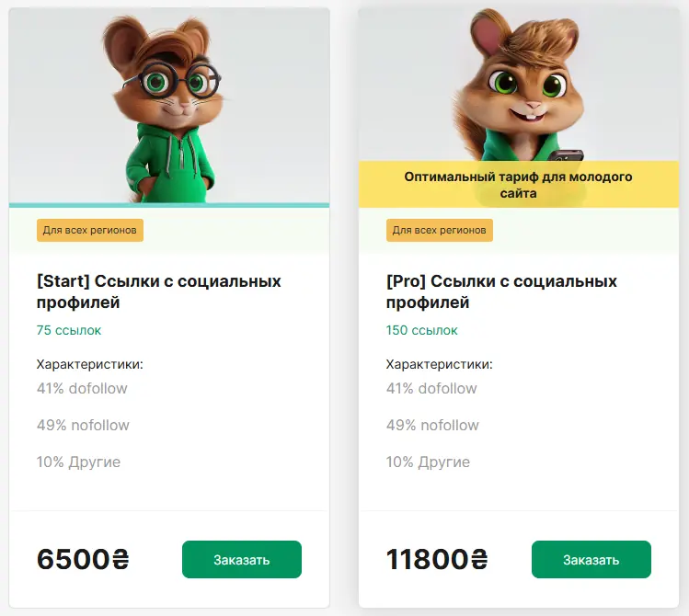Click '10% Другие' in the Pro card

428,462
